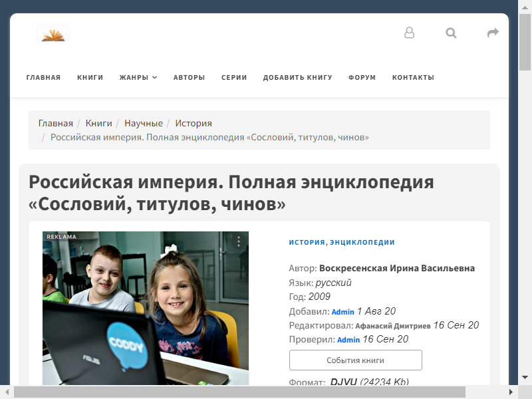Viewport: 532px width, 399px height.
Task: Click the book title heading
Action: pos(231,193)
